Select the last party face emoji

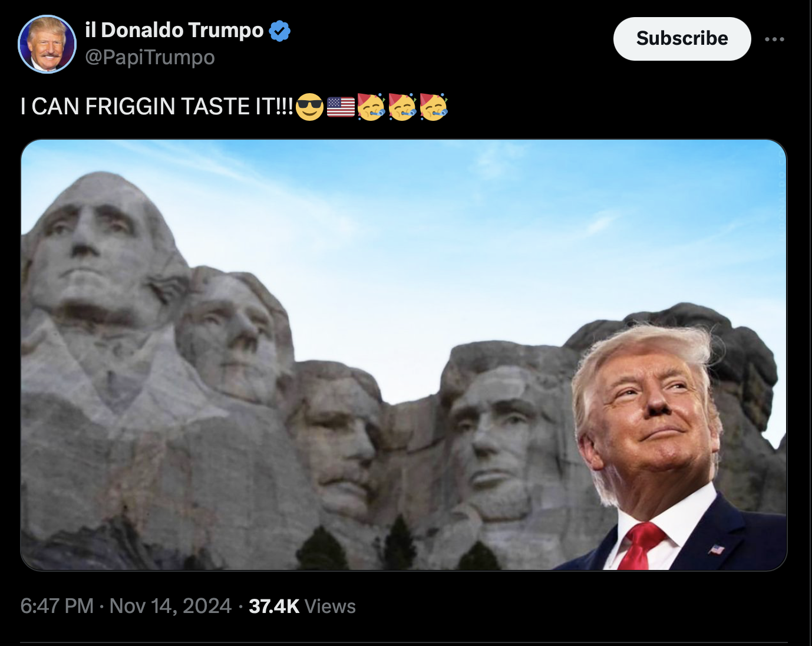pyautogui.click(x=434, y=107)
